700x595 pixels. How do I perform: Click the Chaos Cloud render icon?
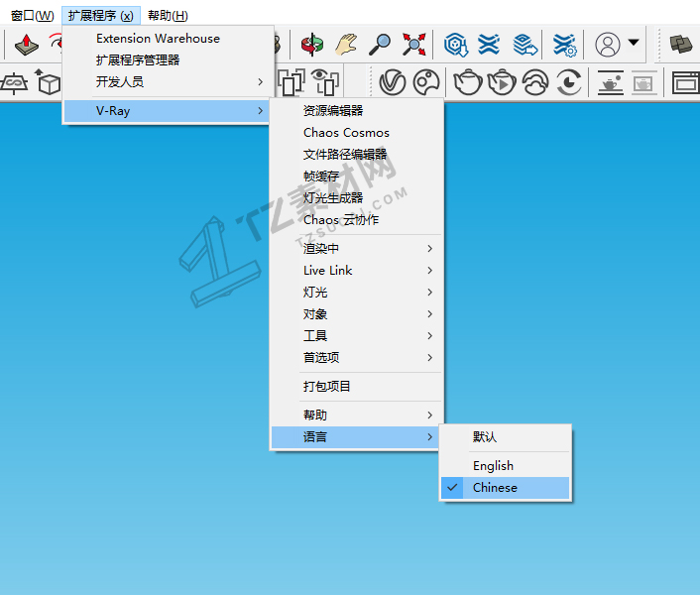pos(535,82)
